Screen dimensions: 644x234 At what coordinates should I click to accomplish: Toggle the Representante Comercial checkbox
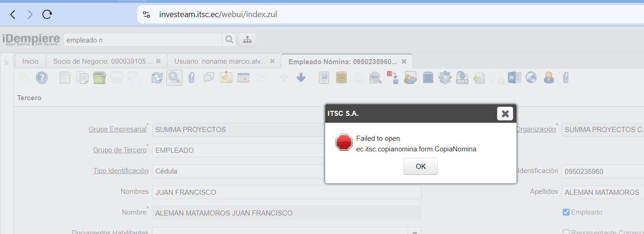click(566, 232)
